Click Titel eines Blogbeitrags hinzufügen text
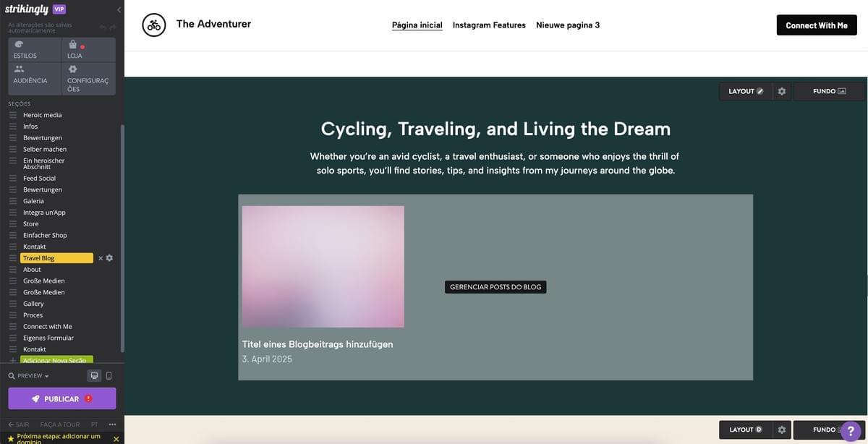Image resolution: width=868 pixels, height=444 pixels. tap(318, 344)
